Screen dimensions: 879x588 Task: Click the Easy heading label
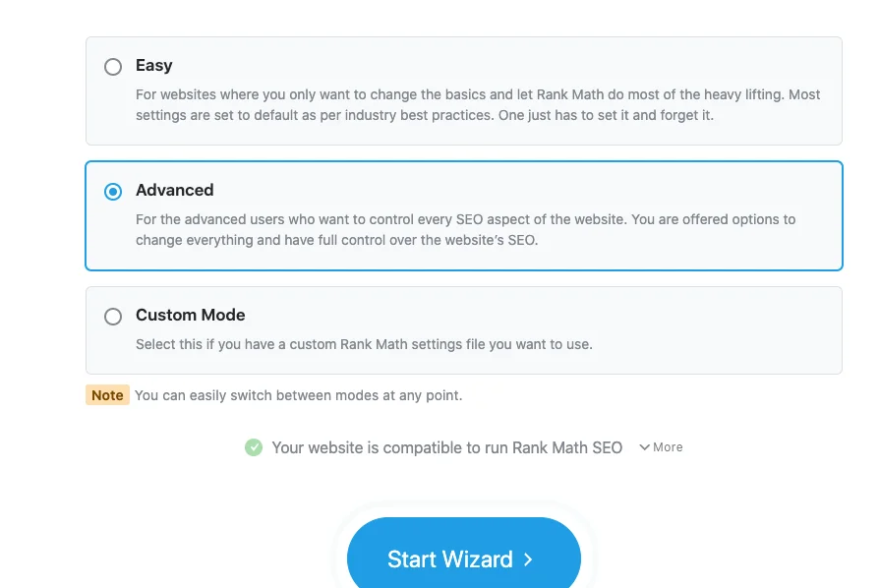(154, 66)
